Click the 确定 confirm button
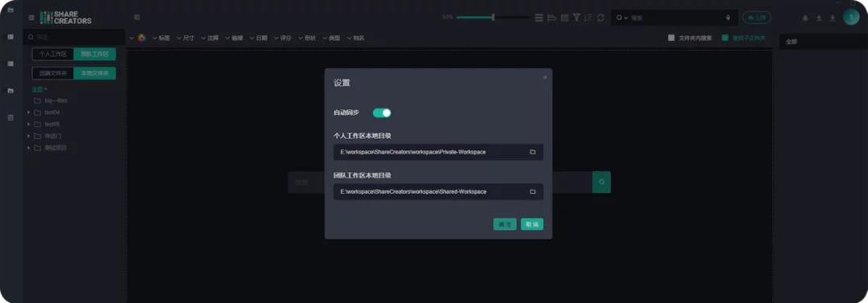868x303 pixels. (x=505, y=224)
